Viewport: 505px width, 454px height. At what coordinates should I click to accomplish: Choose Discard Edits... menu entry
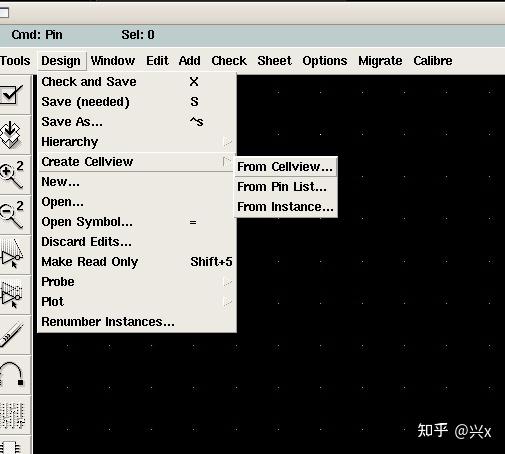coord(137,242)
